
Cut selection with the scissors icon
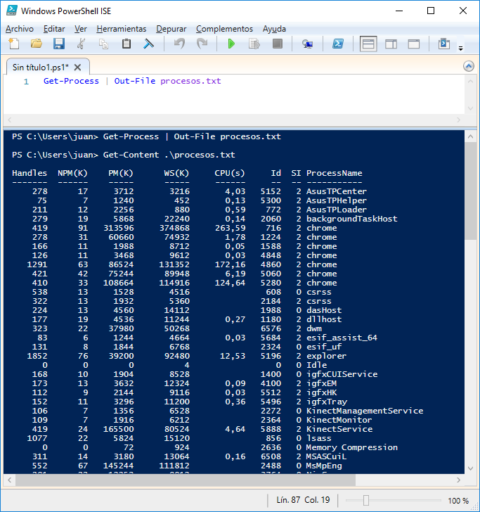[81, 44]
